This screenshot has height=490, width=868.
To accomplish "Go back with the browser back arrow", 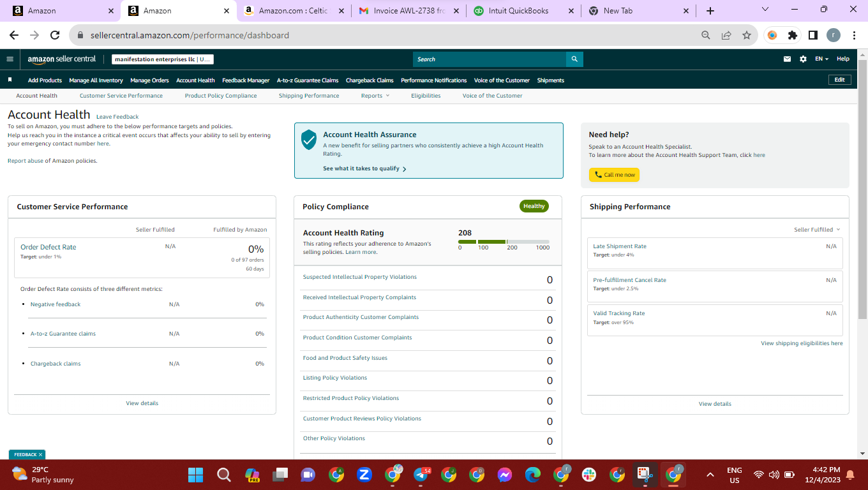I will 14,35.
